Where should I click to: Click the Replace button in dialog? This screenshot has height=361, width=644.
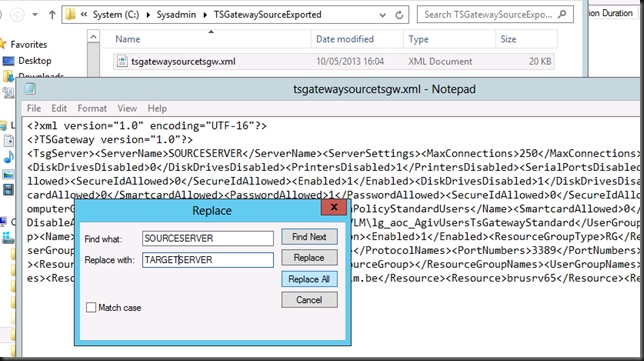click(309, 258)
